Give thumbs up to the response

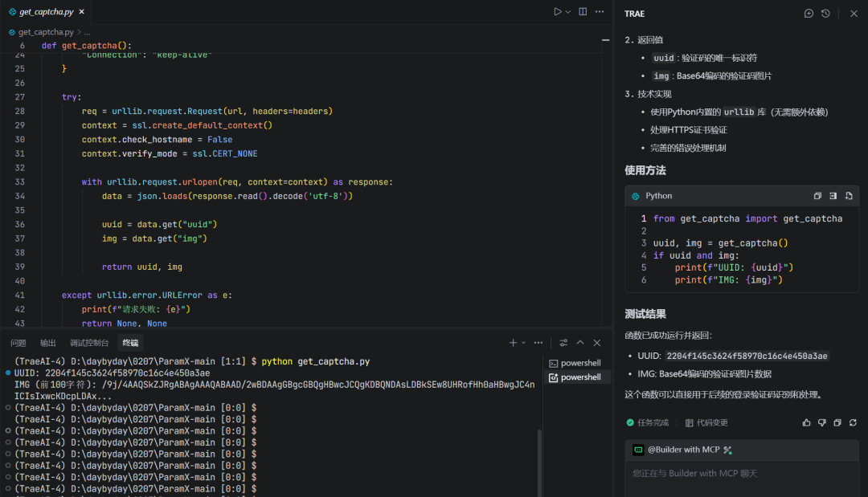[807, 422]
